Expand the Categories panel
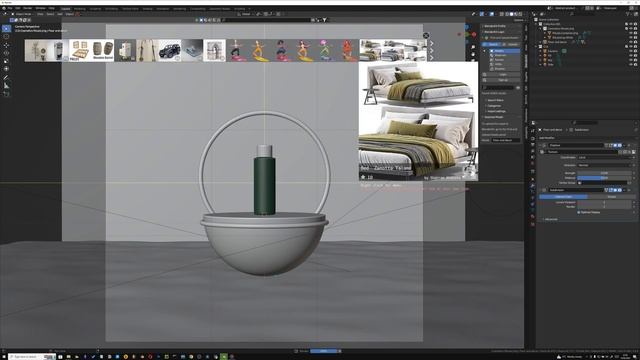Viewport: 640px width, 360px height. [x=494, y=106]
